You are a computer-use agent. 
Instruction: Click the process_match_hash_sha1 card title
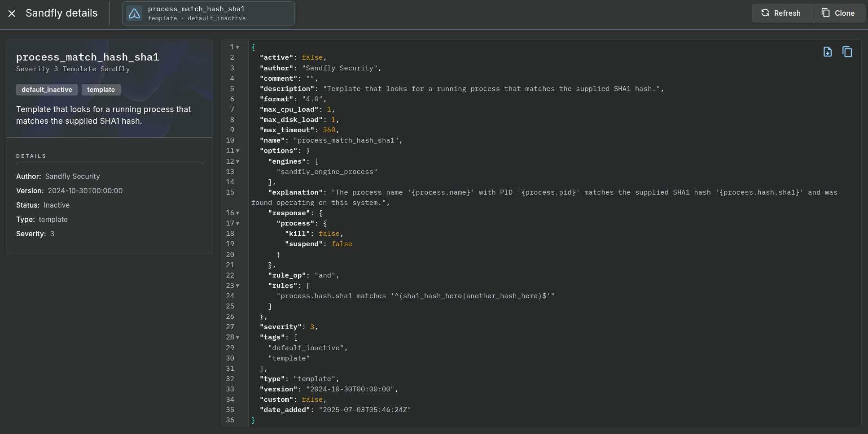tap(88, 57)
